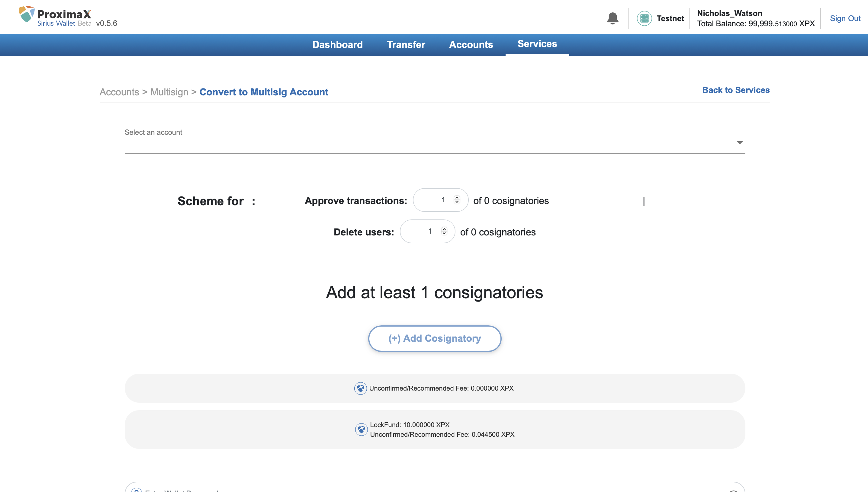Image resolution: width=868 pixels, height=492 pixels.
Task: Increase the Approve transactions stepper value
Action: pos(457,197)
